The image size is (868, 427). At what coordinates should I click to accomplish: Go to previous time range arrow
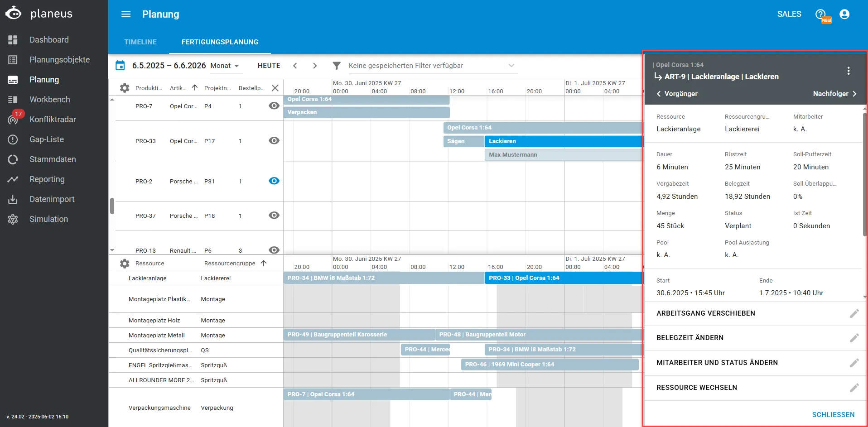click(x=295, y=66)
